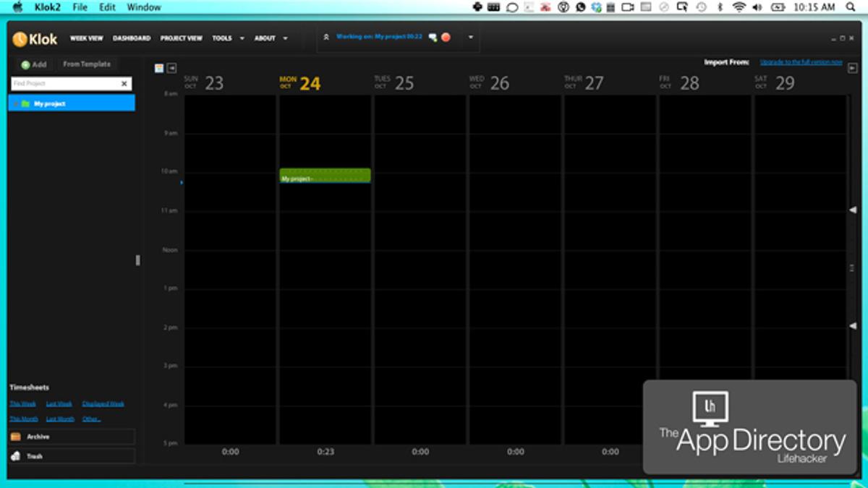
Task: Switch to Project View
Action: 181,38
